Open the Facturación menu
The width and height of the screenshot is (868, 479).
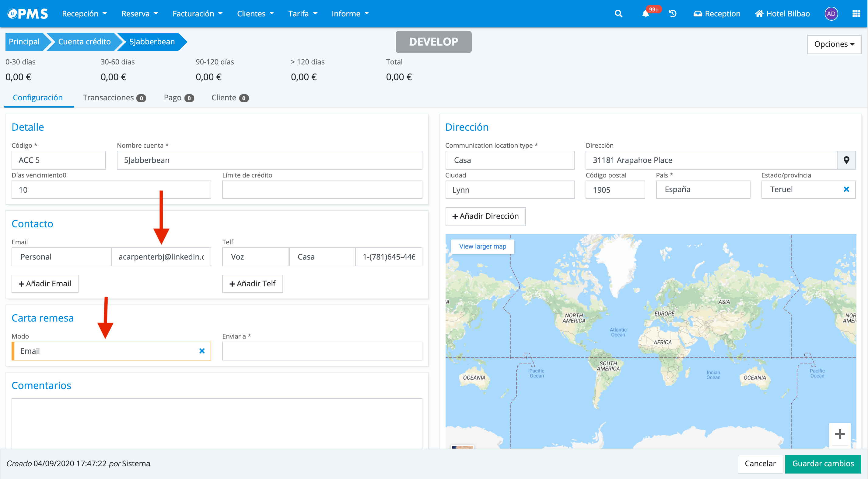198,13
